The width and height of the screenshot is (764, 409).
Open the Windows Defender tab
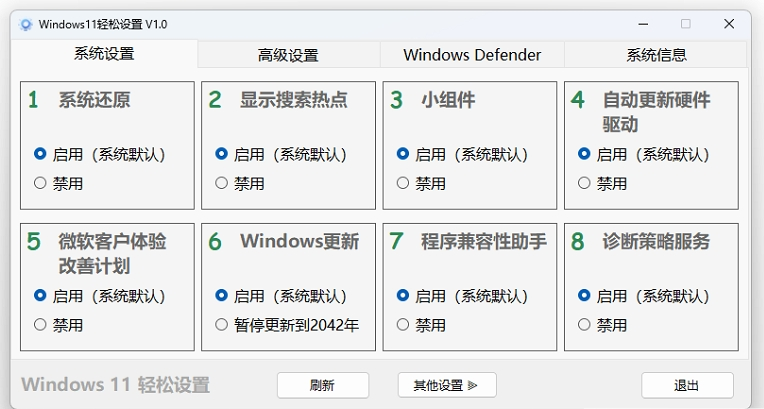point(472,55)
